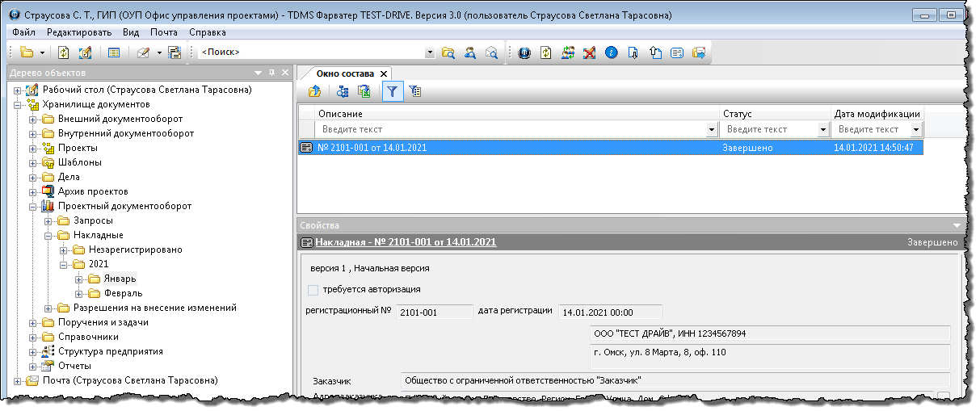Click the go up one level folder icon

[315, 92]
